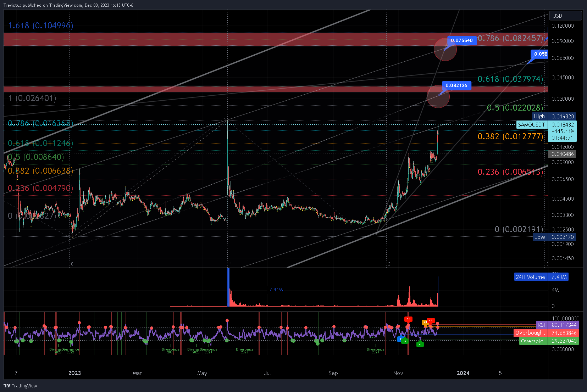Select the 0.058 price callout
The width and height of the screenshot is (587, 392).
(x=540, y=54)
